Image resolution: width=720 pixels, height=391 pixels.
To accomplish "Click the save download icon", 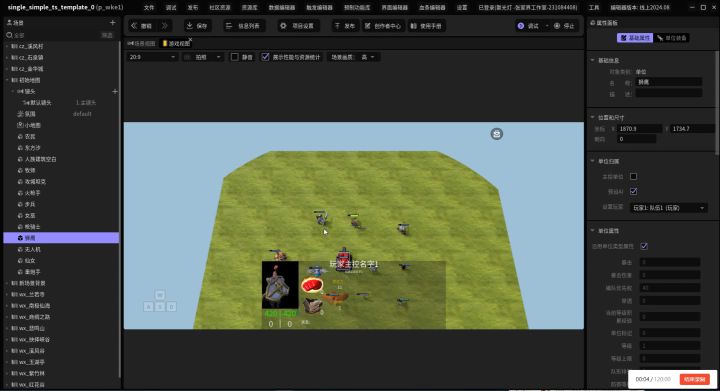I will coord(189,26).
